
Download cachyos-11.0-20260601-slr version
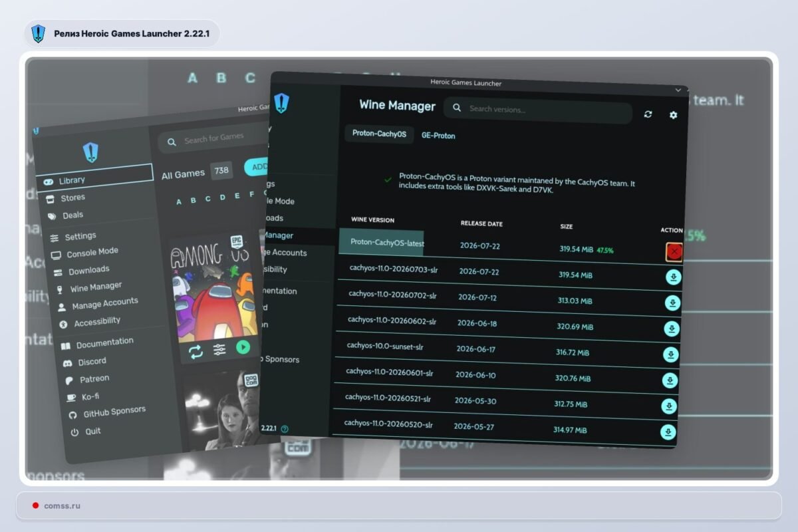(x=670, y=380)
